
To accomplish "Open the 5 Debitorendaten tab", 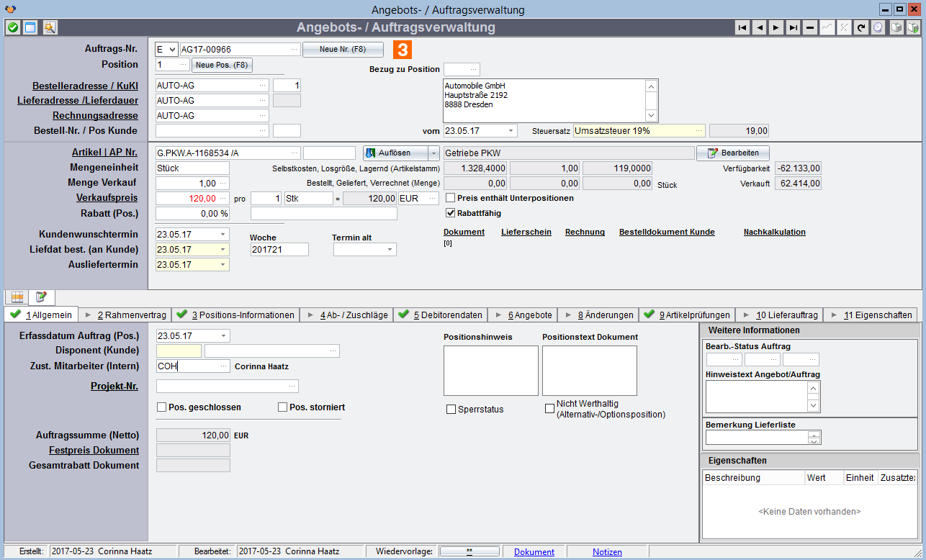I will click(439, 315).
